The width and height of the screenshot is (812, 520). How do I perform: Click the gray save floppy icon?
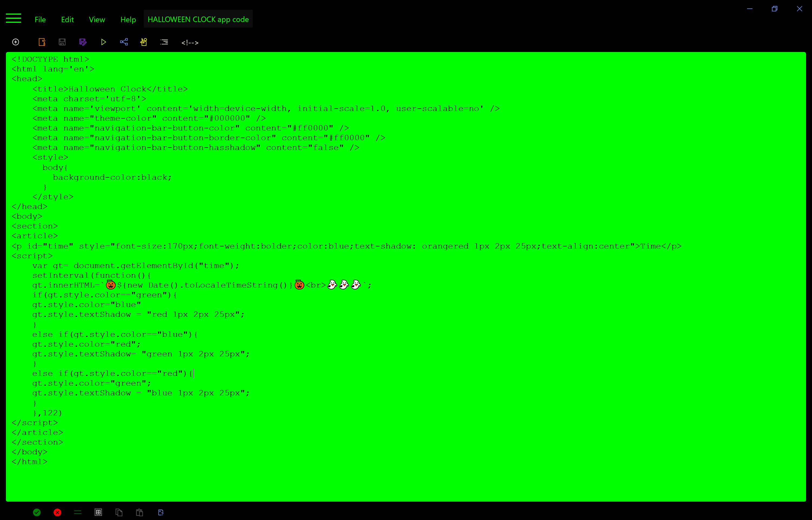(62, 42)
